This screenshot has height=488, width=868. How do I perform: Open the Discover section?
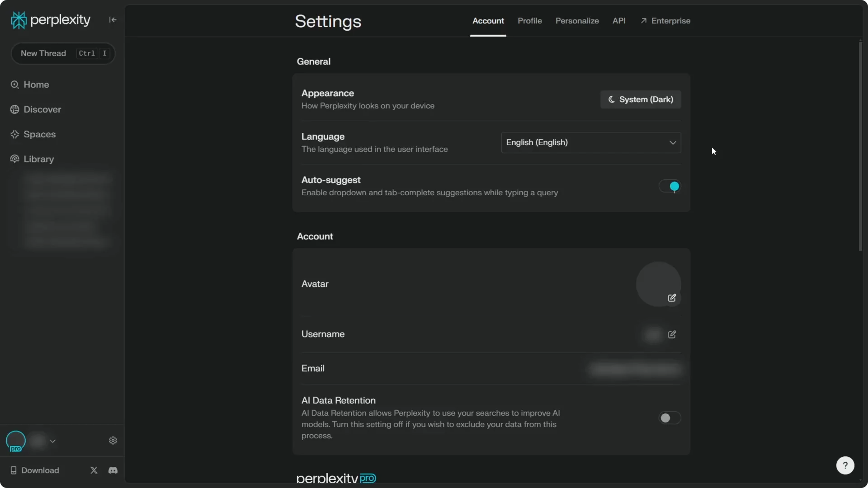[42, 109]
